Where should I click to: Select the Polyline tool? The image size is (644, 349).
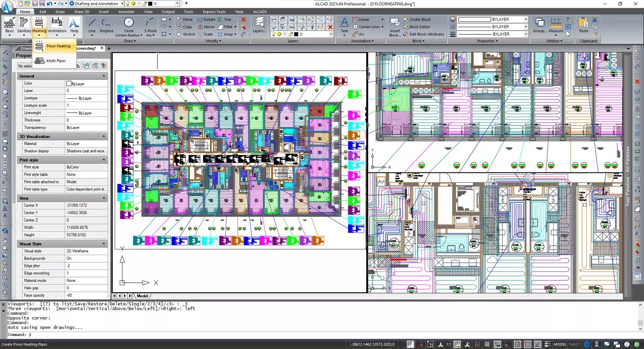click(x=106, y=25)
